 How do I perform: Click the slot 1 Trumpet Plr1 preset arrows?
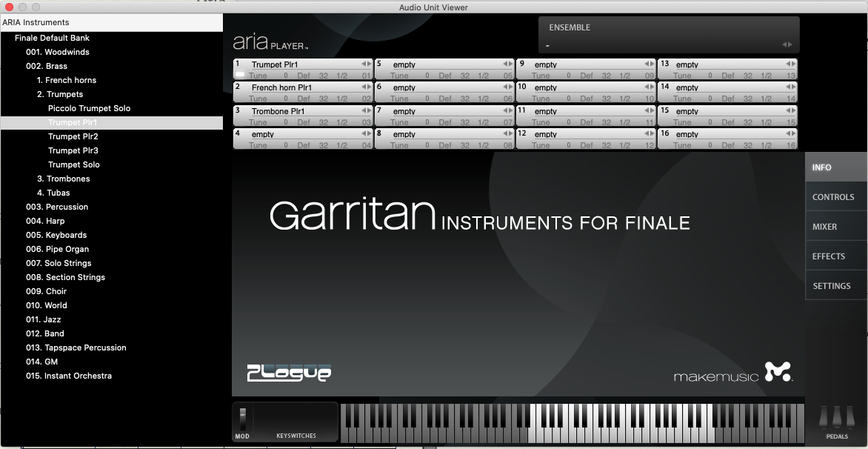(x=367, y=64)
